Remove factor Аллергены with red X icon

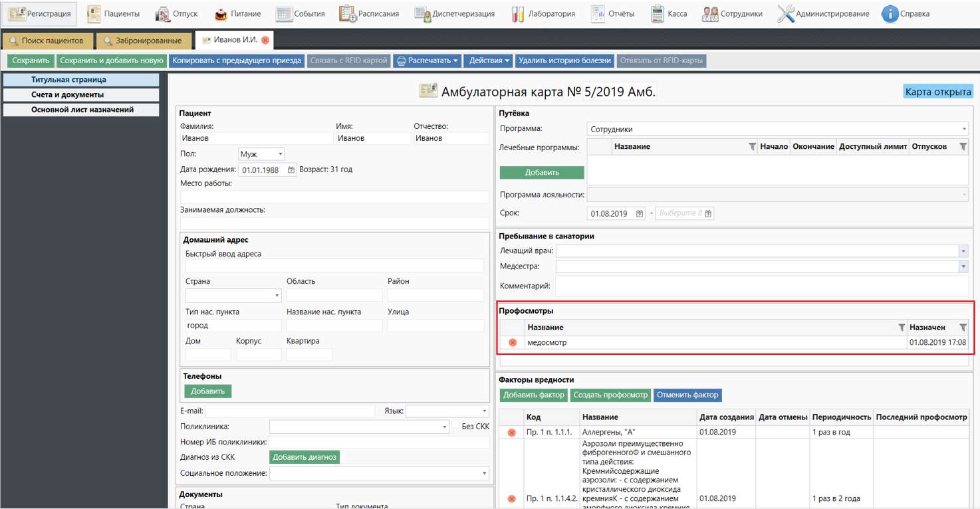(512, 433)
